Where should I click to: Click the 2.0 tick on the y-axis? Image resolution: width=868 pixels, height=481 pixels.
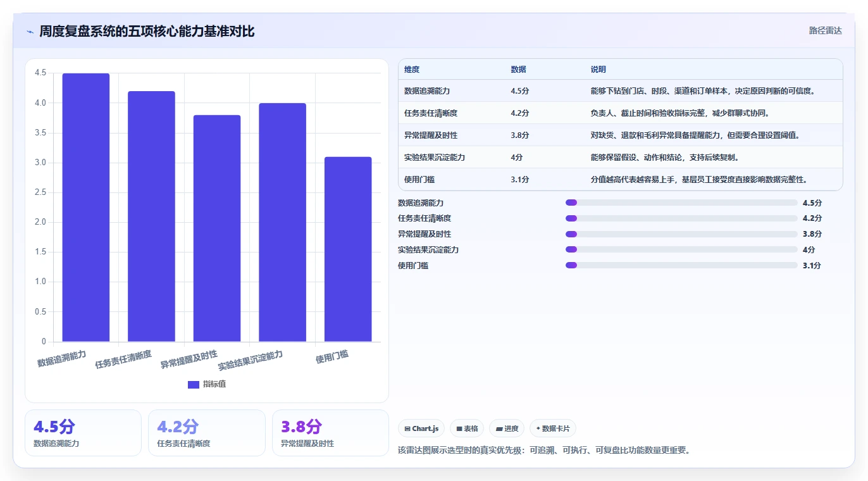40,222
